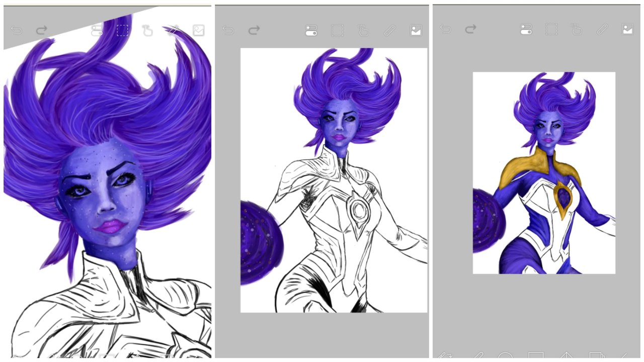Tap the canvas with uncolored line-art armor
644x362 pixels.
click(334, 180)
